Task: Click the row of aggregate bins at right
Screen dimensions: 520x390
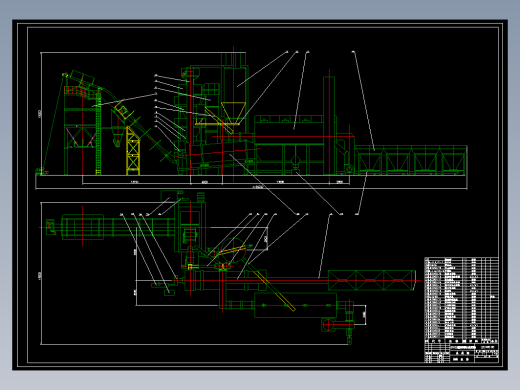Action: [411, 160]
